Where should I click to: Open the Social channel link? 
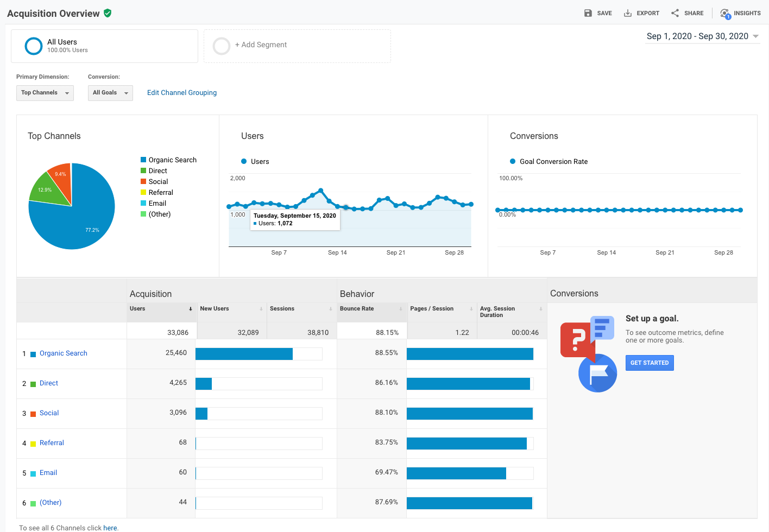[49, 413]
